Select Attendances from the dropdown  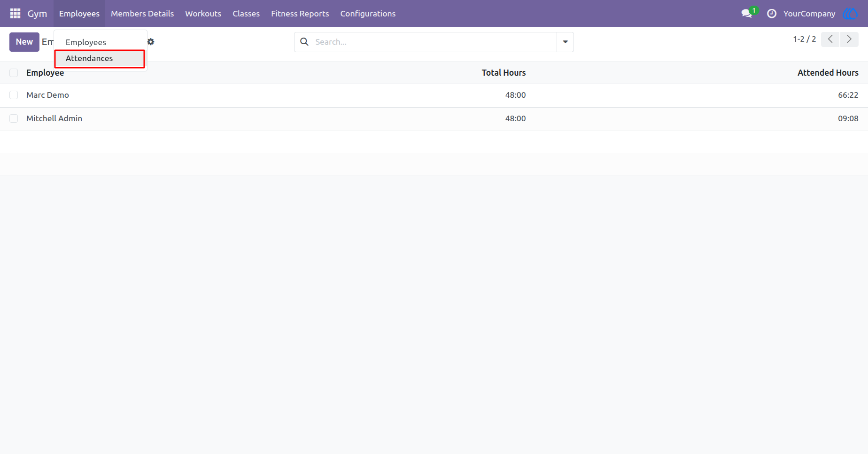click(x=100, y=59)
